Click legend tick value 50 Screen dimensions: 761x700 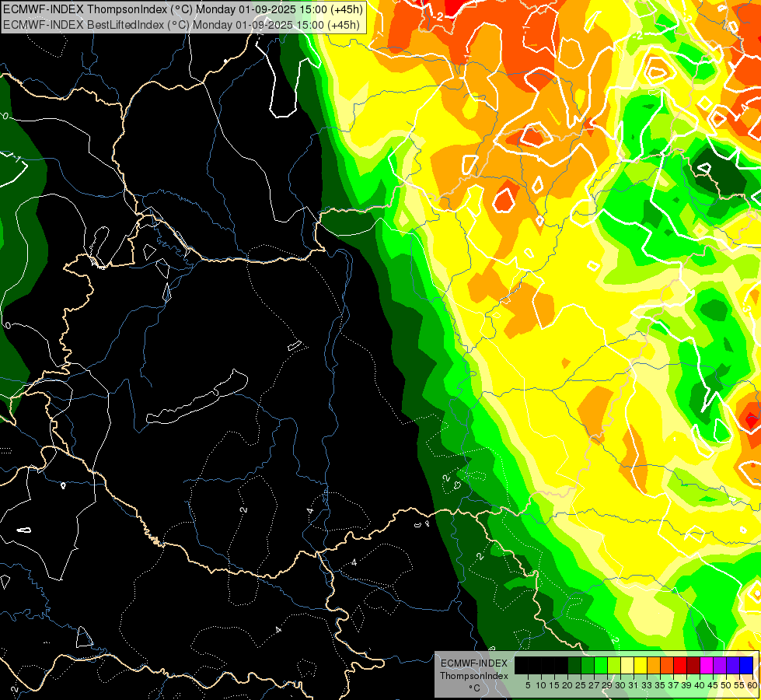(x=727, y=685)
